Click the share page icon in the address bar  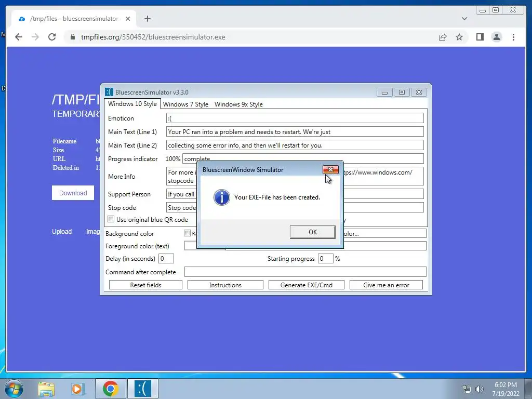pos(443,37)
